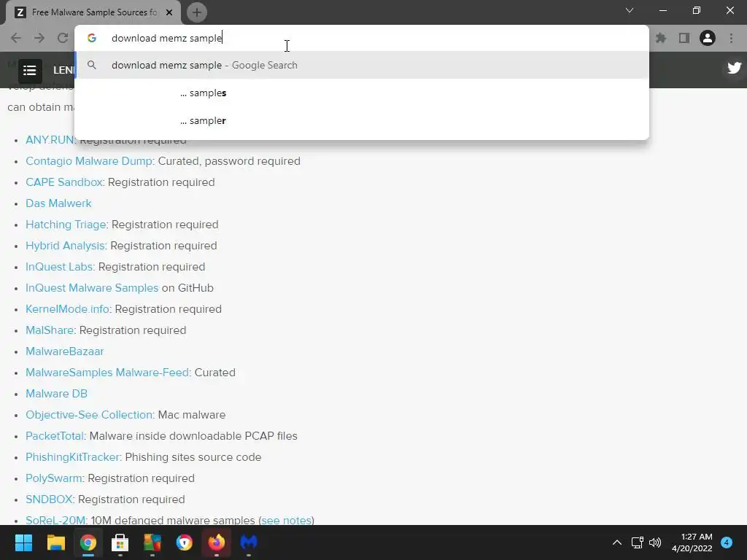Toggle the browser side panel
Image resolution: width=747 pixels, height=560 pixels.
coord(684,38)
